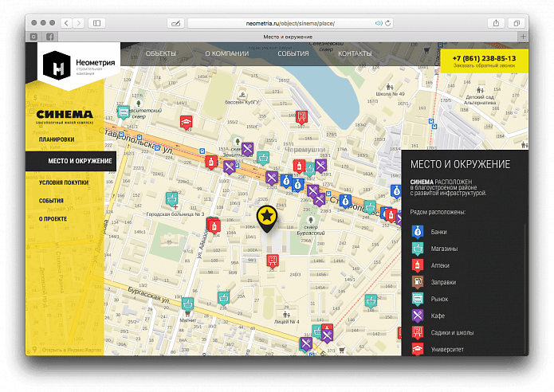This screenshot has height=392, width=554.
Task: Click the Банки legend icon
Action: (418, 232)
